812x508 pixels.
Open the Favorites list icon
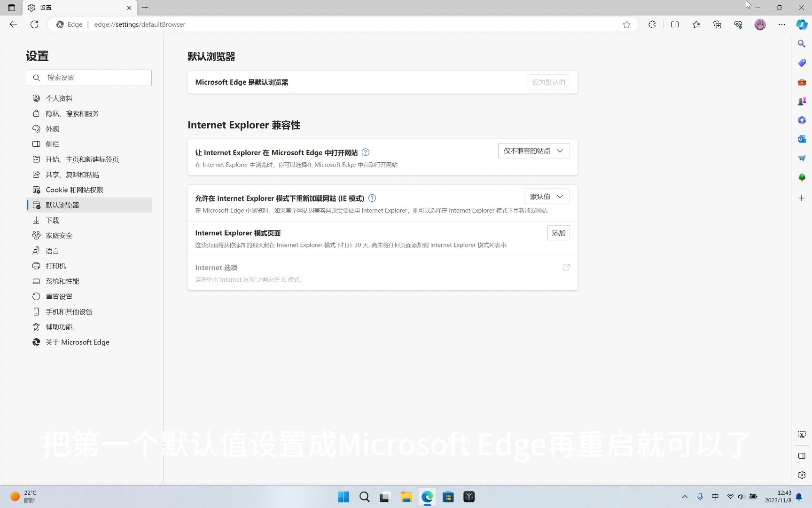(x=696, y=24)
